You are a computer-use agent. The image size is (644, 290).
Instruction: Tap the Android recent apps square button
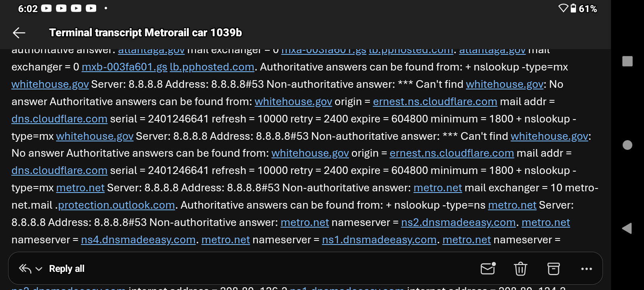coord(627,61)
